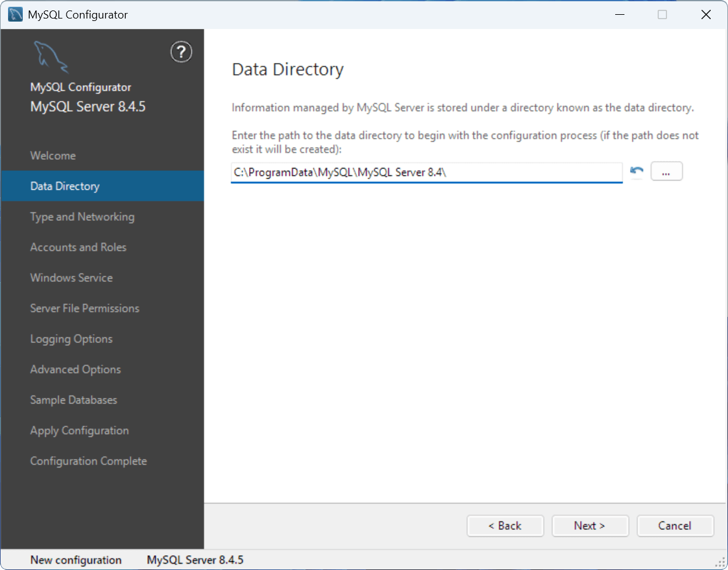Open the help question mark icon
The width and height of the screenshot is (728, 570).
pyautogui.click(x=181, y=52)
